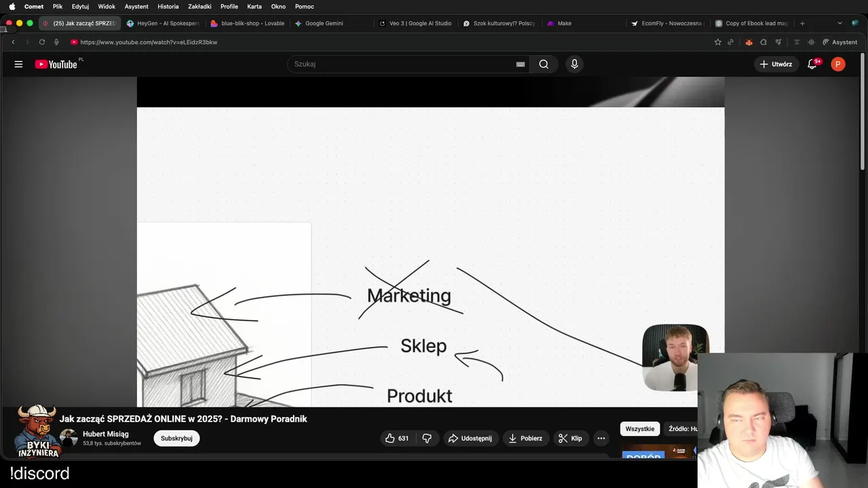Open the Karta menu

(x=254, y=6)
